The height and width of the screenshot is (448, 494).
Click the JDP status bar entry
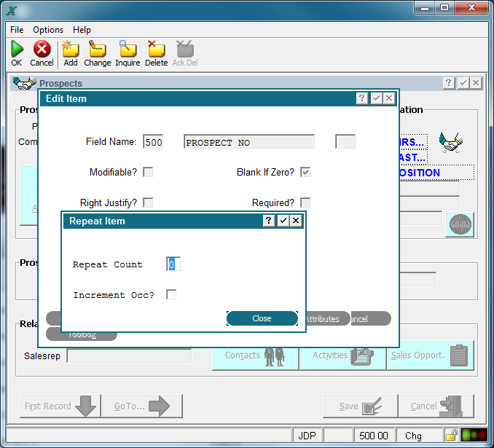(x=307, y=436)
